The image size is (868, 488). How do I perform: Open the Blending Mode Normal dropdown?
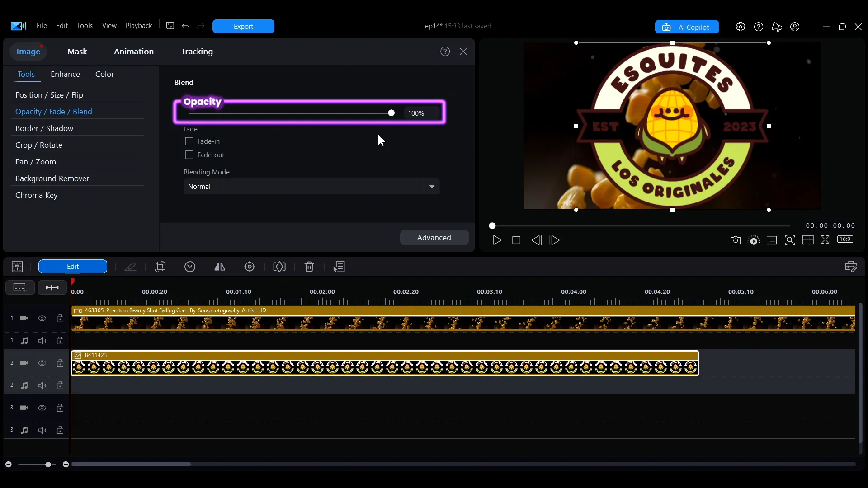pyautogui.click(x=311, y=187)
